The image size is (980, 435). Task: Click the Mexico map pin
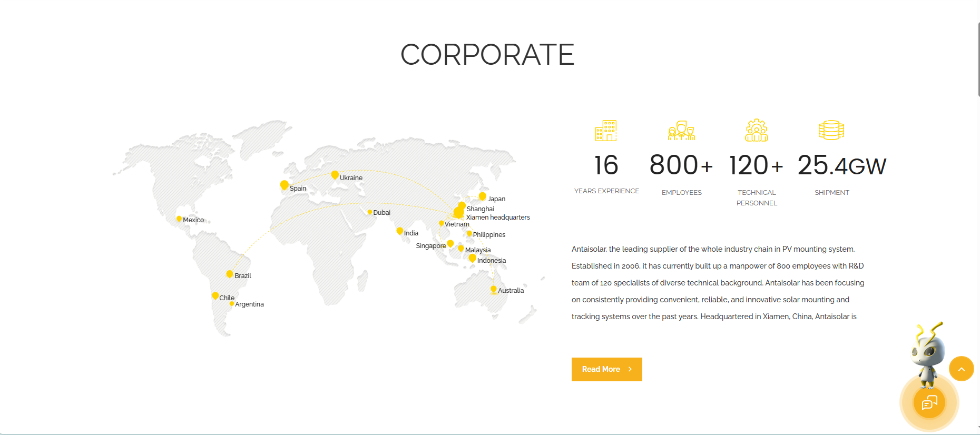(x=179, y=219)
